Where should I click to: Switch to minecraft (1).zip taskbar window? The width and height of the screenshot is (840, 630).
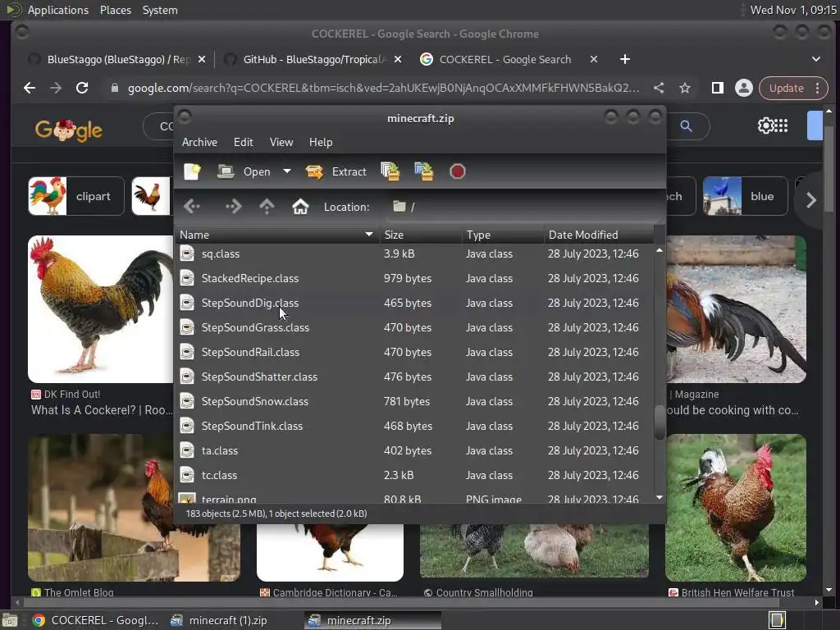(220, 620)
